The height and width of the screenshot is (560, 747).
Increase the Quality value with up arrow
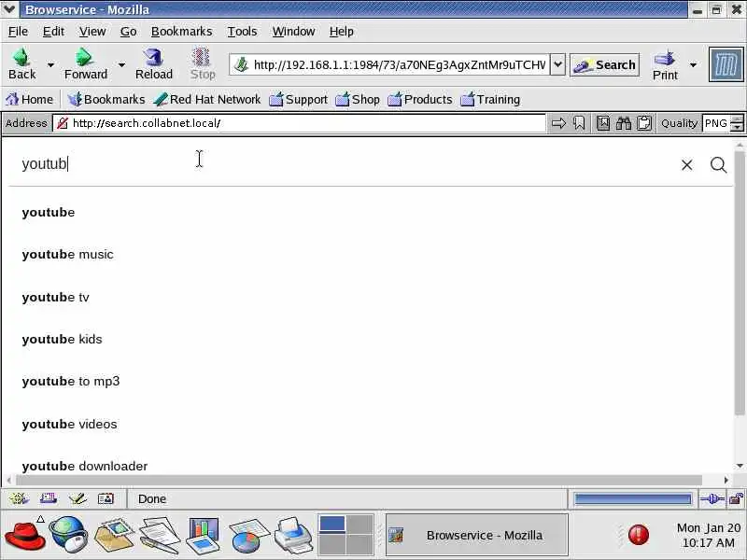[737, 119]
